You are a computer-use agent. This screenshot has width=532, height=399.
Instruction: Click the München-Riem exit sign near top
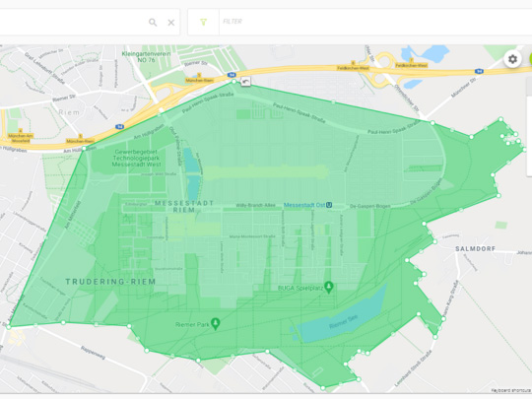coord(199,80)
